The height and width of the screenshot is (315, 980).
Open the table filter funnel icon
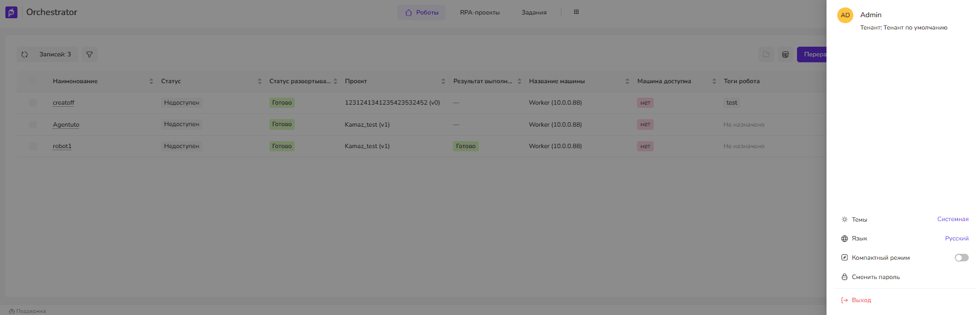tap(90, 54)
